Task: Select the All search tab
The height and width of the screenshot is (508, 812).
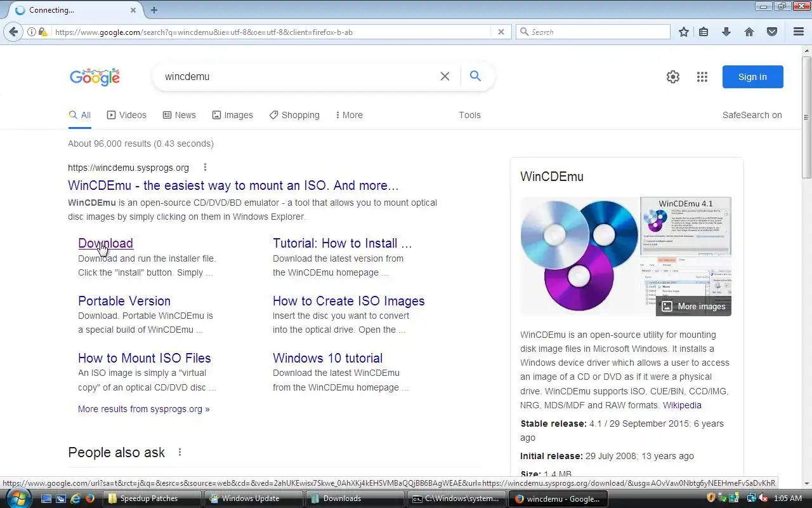Action: 80,115
